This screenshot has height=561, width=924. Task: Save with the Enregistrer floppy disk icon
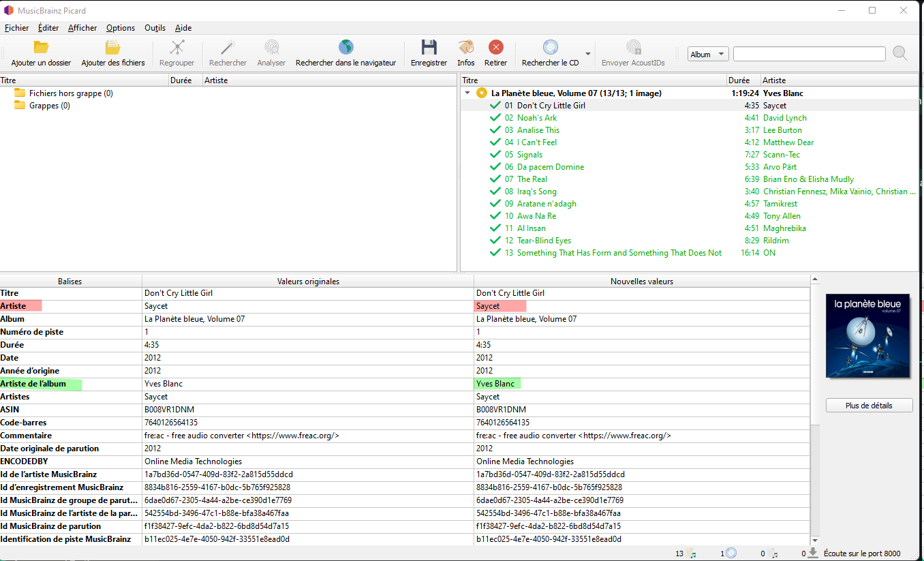click(429, 47)
